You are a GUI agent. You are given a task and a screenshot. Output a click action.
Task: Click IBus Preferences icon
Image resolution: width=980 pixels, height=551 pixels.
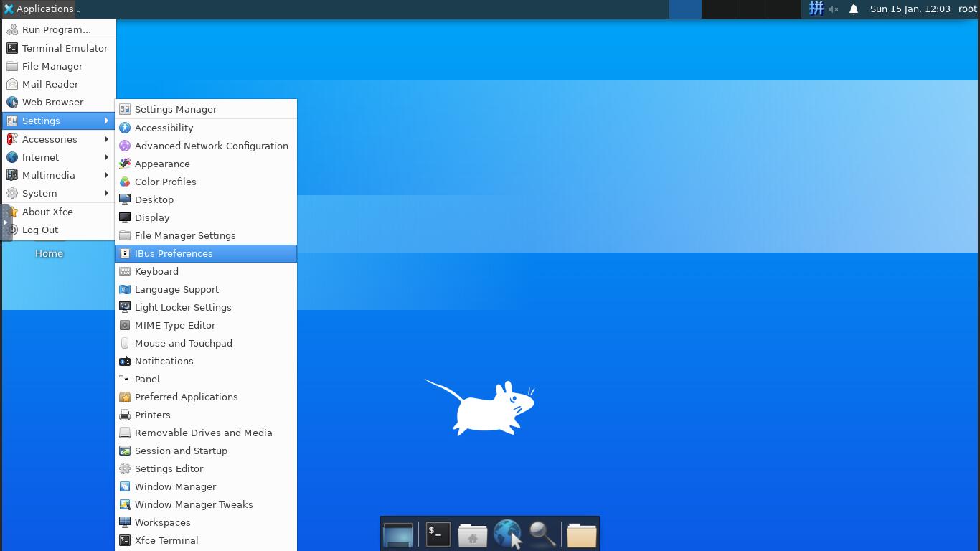pos(125,253)
